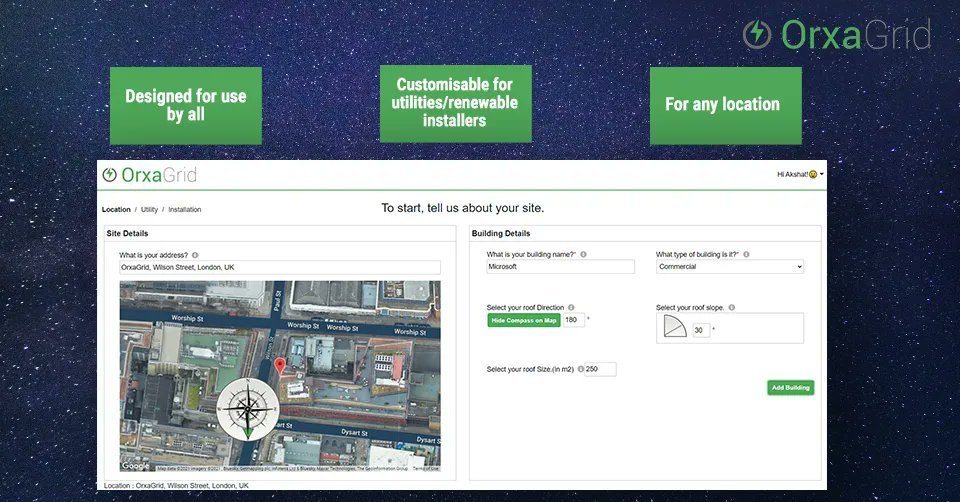
Task: Edit the address input field
Action: click(280, 268)
